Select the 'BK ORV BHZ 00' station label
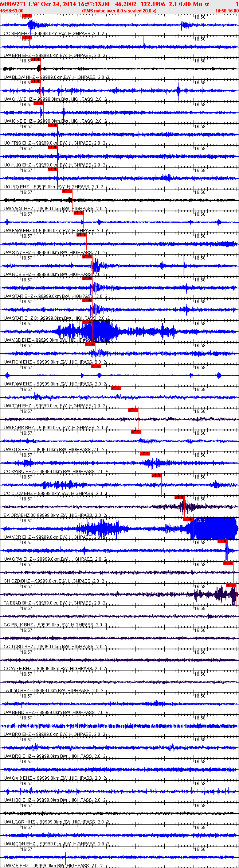This screenshot has width=239, height=868. point(20,515)
